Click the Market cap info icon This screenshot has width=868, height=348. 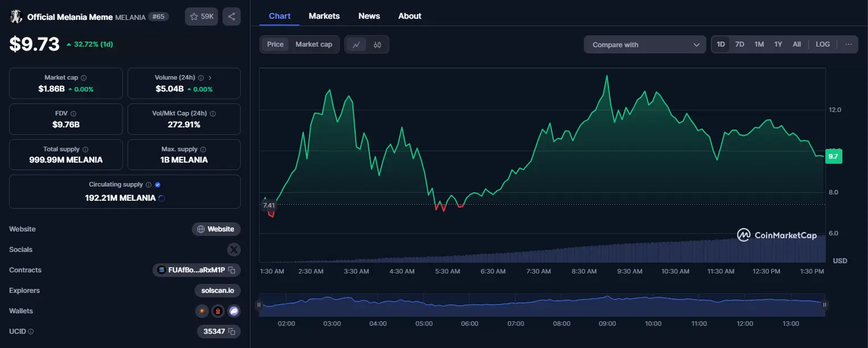tap(84, 78)
